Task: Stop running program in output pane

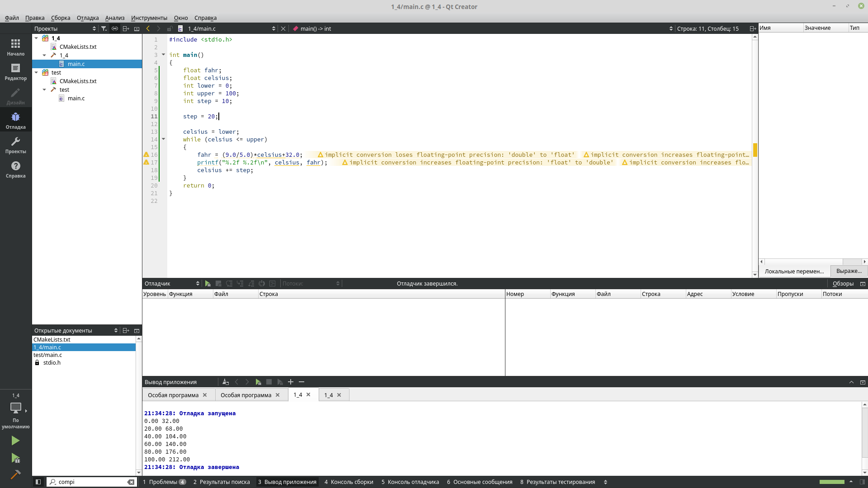Action: 269,382
